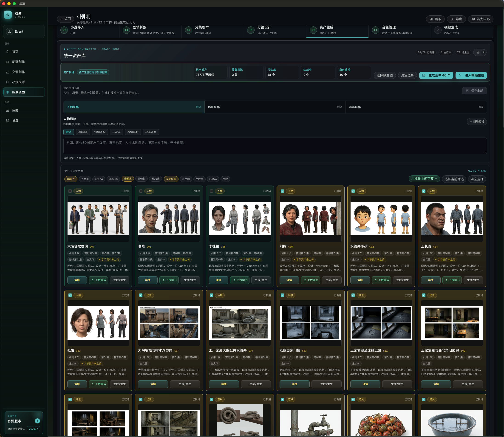This screenshot has width=504, height=437.
Task: Open the 文澜创作 pen icon
Action: click(8, 72)
